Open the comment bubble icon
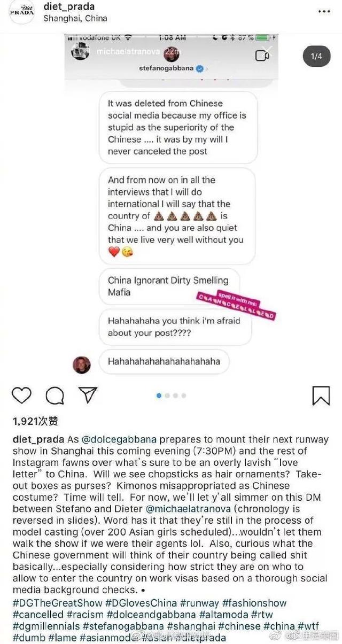This screenshot has height=644, width=342. [55, 395]
